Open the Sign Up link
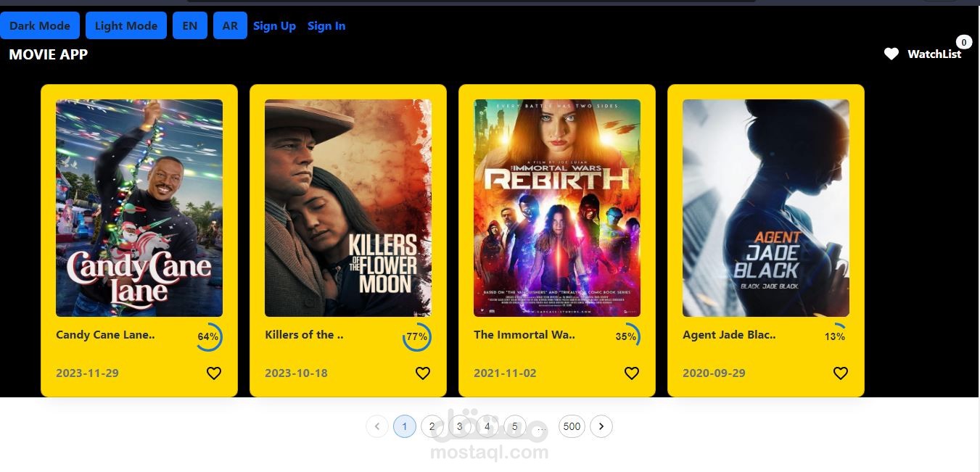Viewport: 980px width, 472px height. tap(274, 25)
